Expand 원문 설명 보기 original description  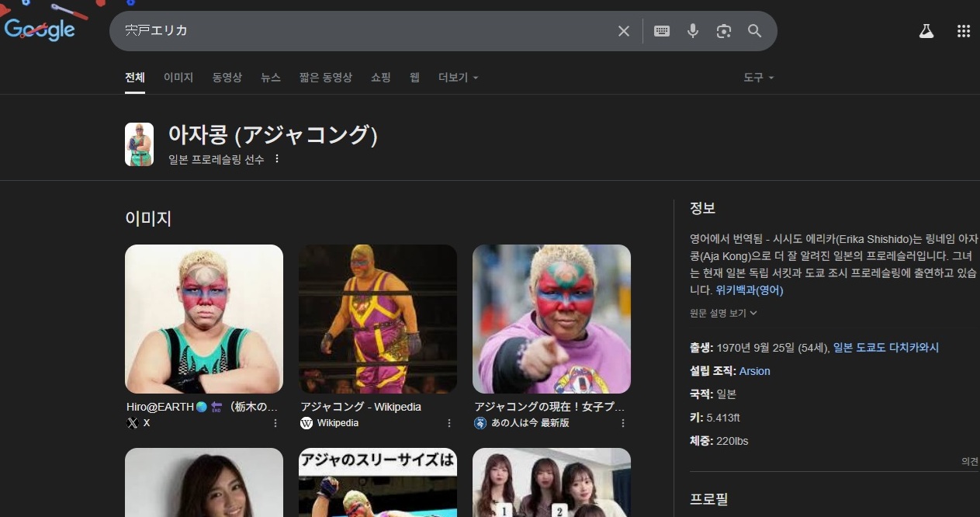[723, 313]
